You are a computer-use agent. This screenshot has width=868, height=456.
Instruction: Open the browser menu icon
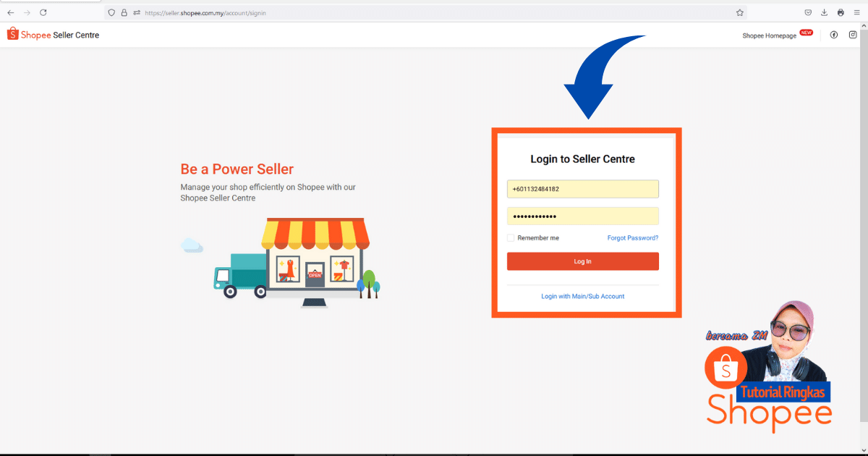click(857, 12)
